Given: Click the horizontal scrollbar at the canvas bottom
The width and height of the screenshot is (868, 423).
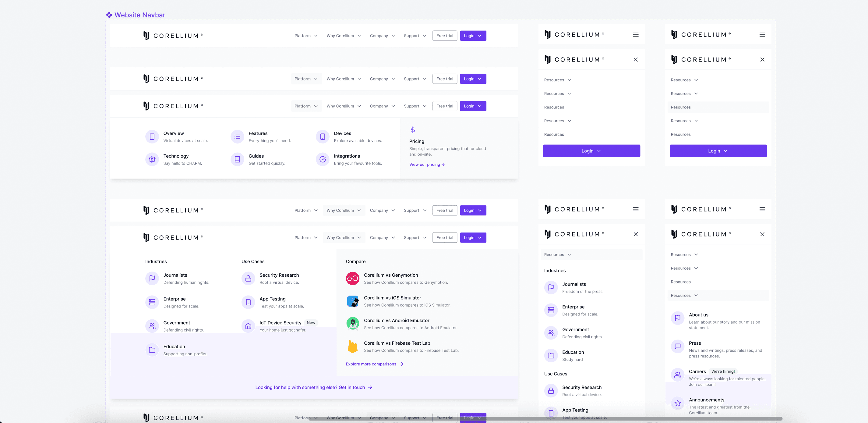Looking at the screenshot, I should pos(545,419).
